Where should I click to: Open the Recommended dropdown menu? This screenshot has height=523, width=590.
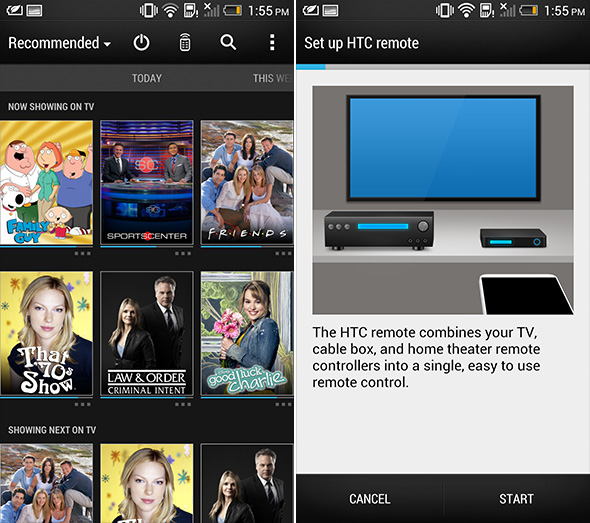pyautogui.click(x=59, y=43)
